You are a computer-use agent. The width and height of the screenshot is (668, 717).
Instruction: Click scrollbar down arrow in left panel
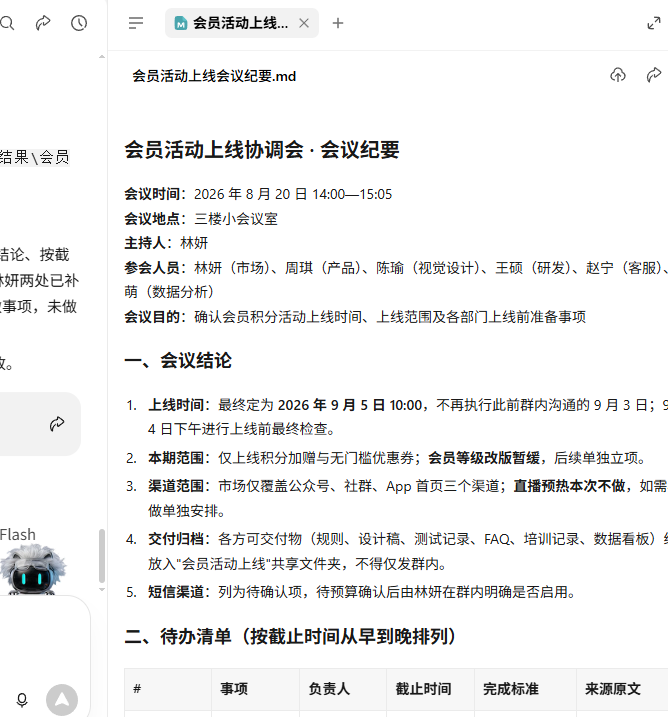(x=102, y=589)
